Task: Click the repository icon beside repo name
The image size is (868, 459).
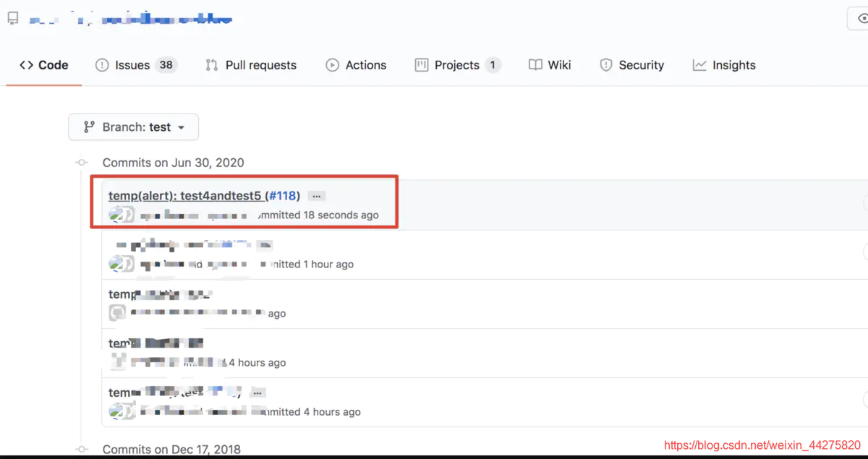Action: coord(13,18)
